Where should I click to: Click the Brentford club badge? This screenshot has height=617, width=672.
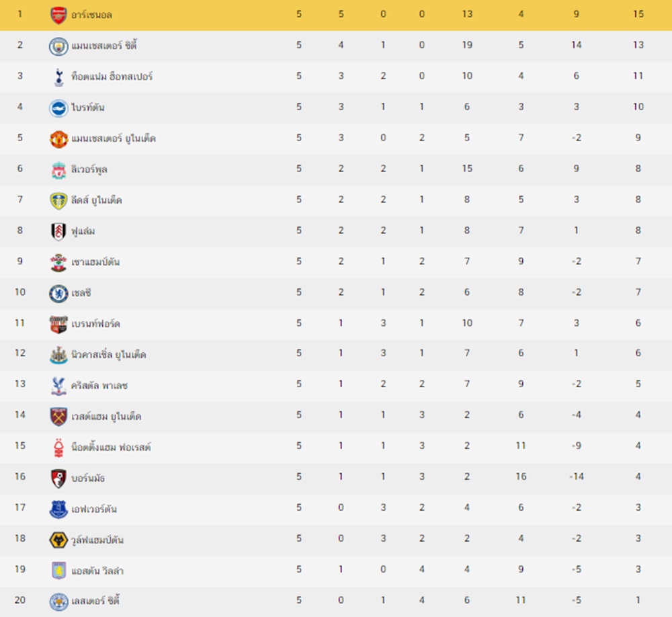(x=58, y=324)
